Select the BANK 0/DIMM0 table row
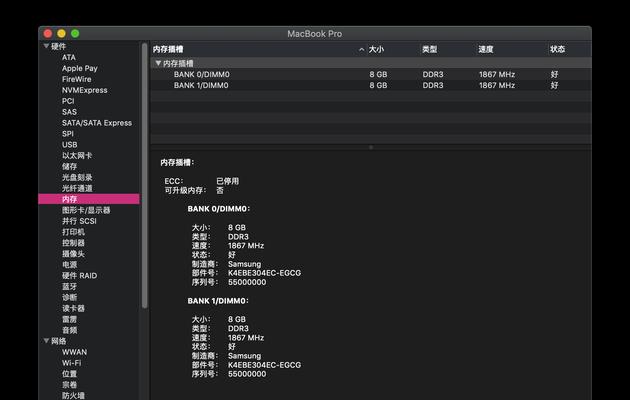The image size is (630, 400). click(x=371, y=74)
